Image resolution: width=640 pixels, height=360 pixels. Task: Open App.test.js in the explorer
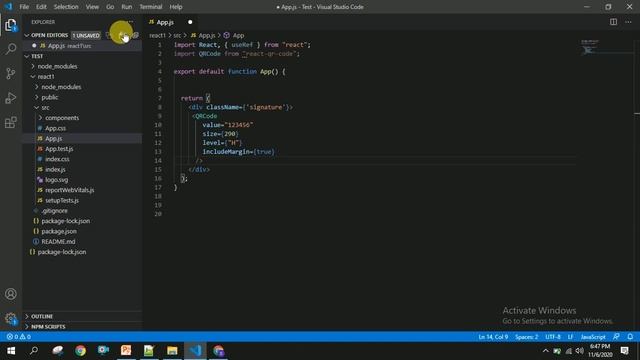click(59, 149)
